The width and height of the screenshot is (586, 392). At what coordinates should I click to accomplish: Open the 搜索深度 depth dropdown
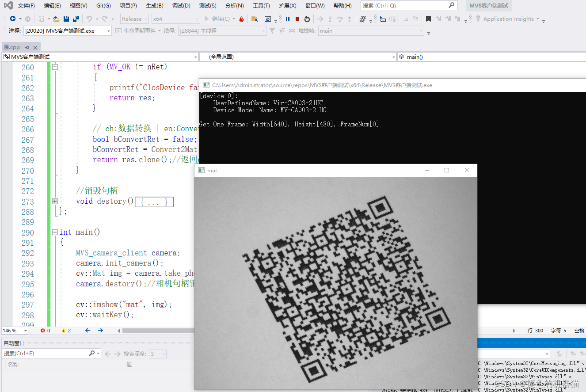[158, 354]
